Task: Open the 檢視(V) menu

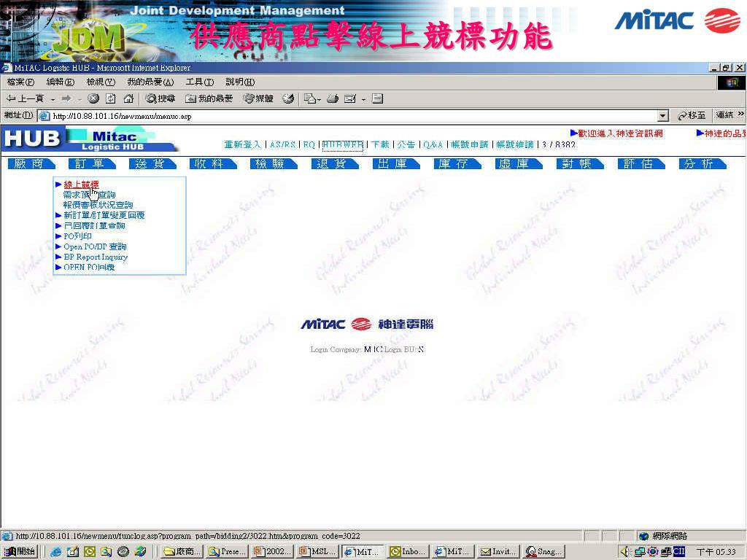Action: tap(101, 82)
